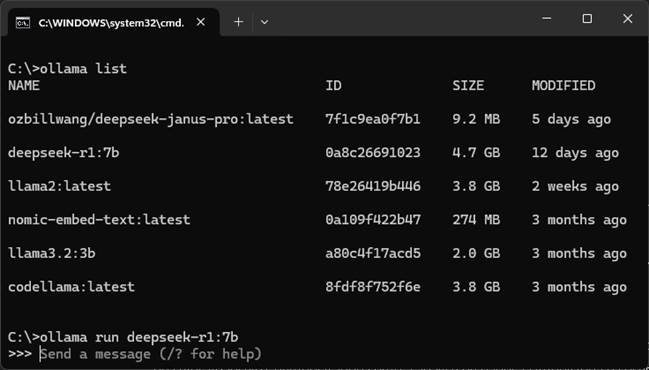The image size is (649, 370).
Task: Click the ID 7f1c9ea0f7b1 text
Action: click(373, 119)
